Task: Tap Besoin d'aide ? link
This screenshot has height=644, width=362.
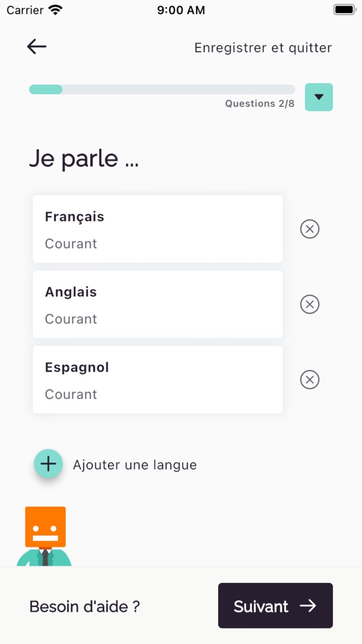Action: pyautogui.click(x=85, y=606)
